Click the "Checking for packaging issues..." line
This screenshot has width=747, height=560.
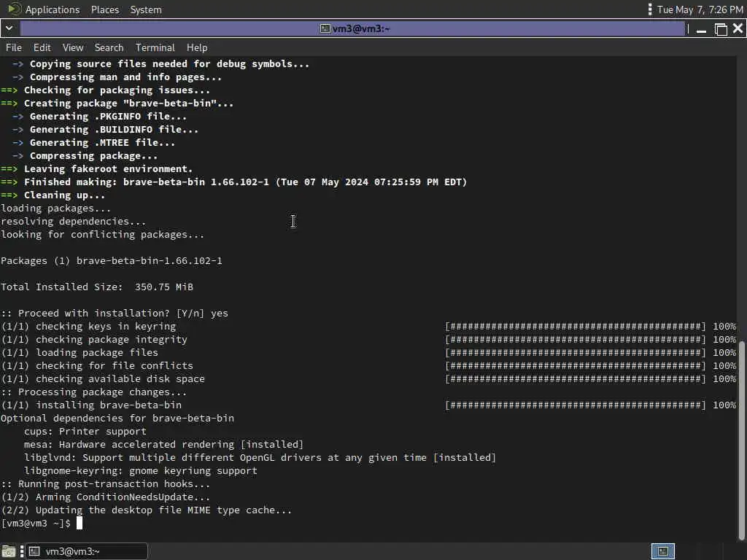(105, 90)
